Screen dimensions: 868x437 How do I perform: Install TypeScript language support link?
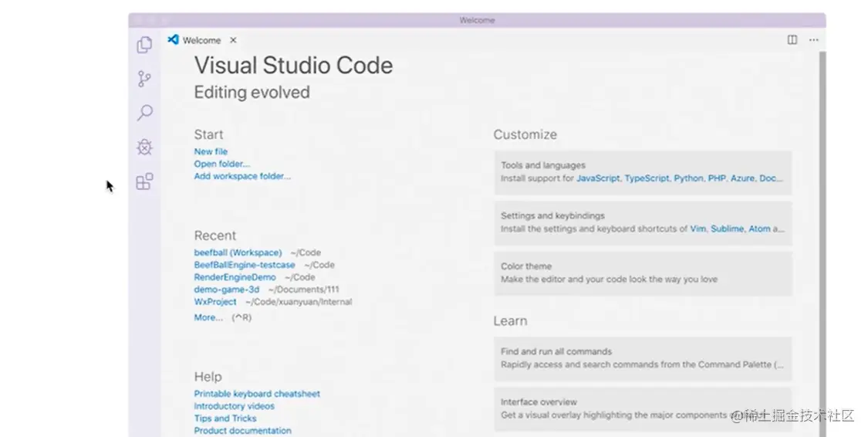tap(647, 178)
